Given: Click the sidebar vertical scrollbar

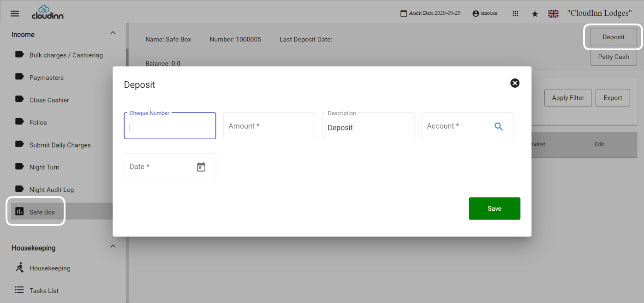Looking at the screenshot, I should point(127,163).
